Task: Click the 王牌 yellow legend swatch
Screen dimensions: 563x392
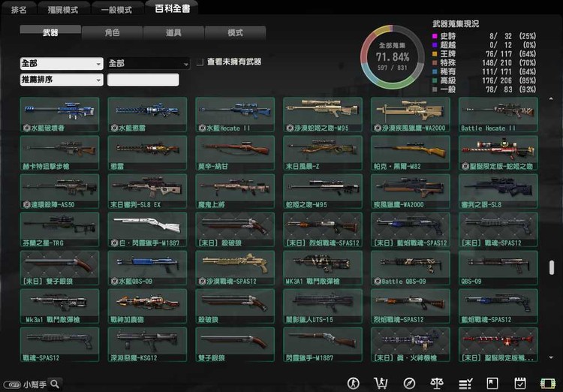Action: pyautogui.click(x=435, y=54)
